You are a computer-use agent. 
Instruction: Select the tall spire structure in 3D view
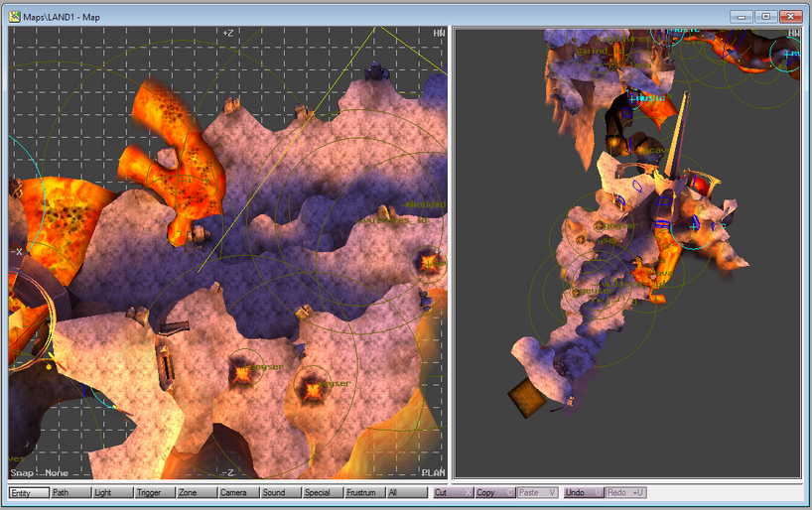coord(676,136)
